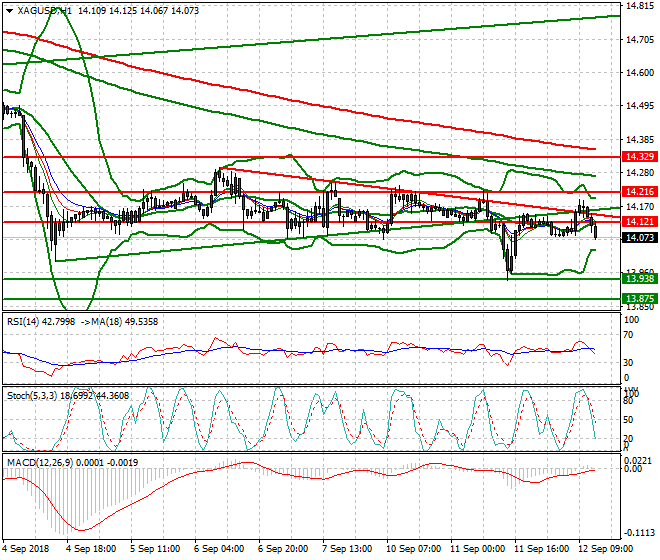Click the 12 Sep 09:00 time label

coord(605,549)
